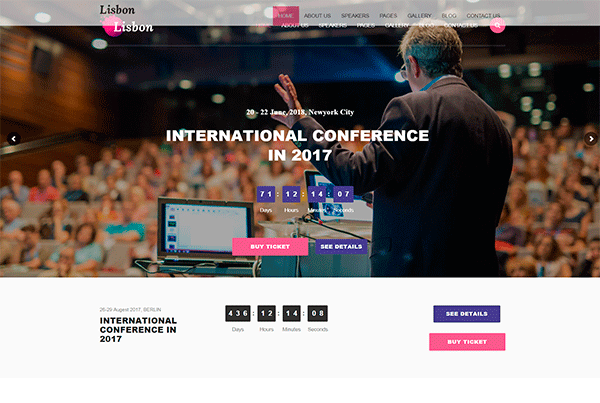Open the Home menu item

(x=286, y=16)
